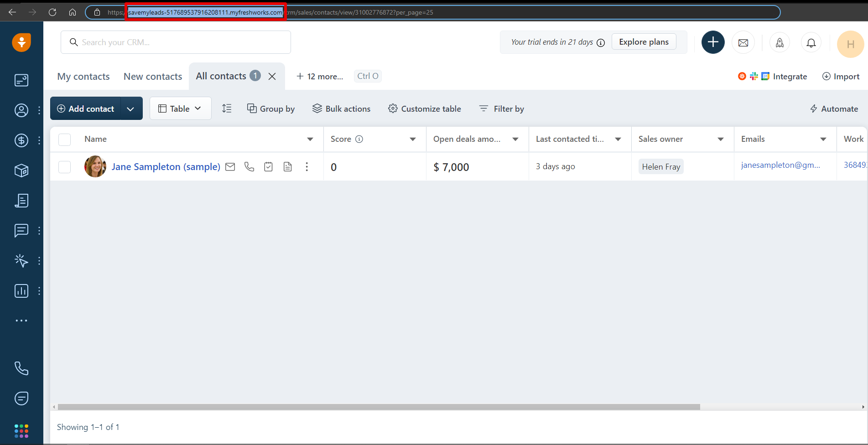Open the Products cube icon in sidebar
This screenshot has width=868, height=445.
[x=21, y=171]
